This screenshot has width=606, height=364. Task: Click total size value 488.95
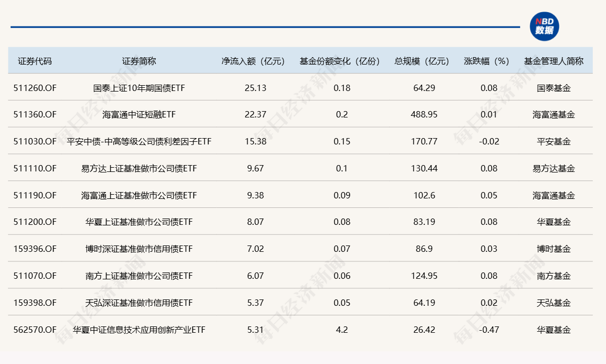(x=424, y=115)
